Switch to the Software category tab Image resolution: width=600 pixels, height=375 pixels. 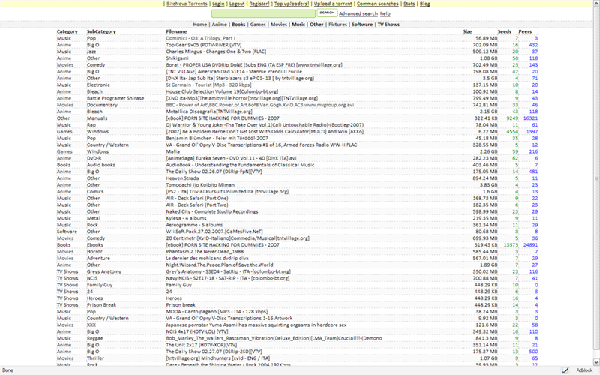362,24
